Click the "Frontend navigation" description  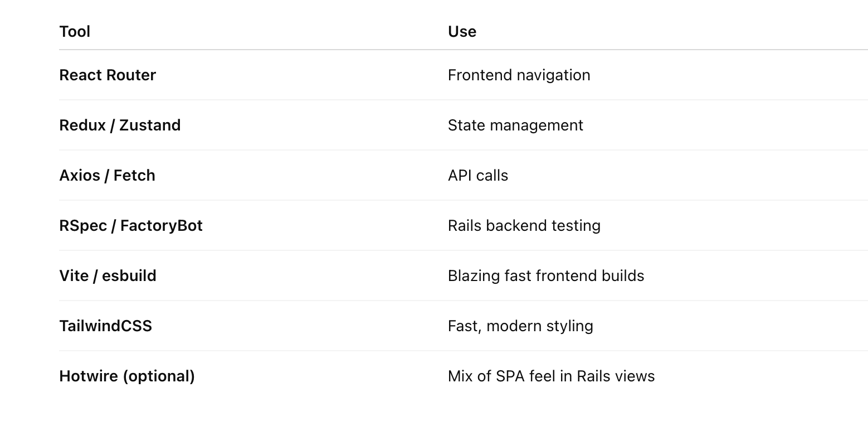pyautogui.click(x=519, y=75)
